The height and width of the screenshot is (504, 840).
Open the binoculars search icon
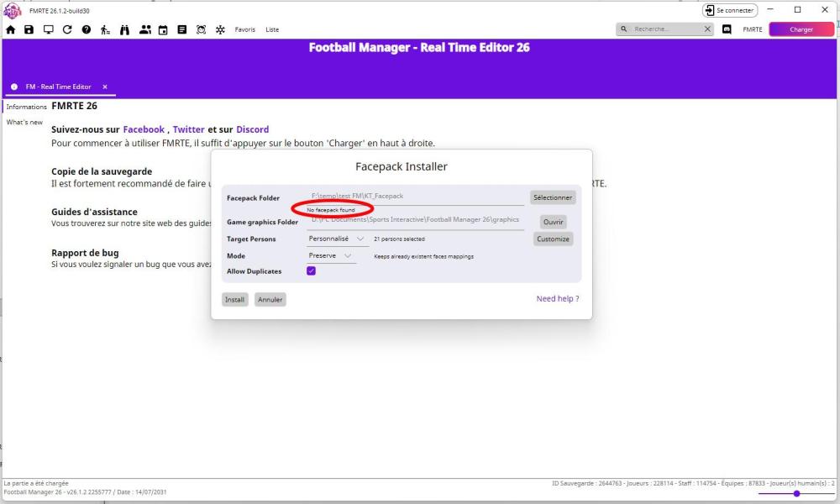123,29
